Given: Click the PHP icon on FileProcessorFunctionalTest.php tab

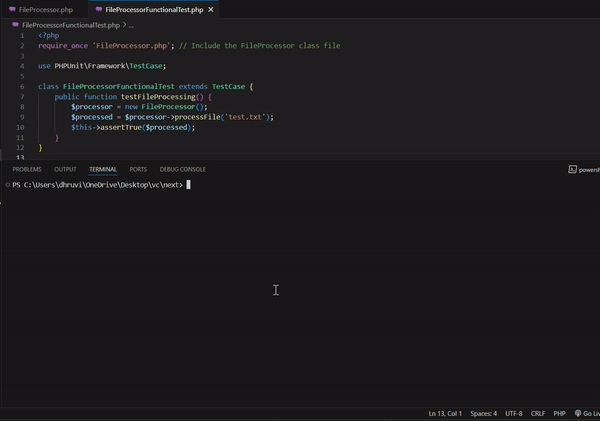Looking at the screenshot, I should [x=99, y=9].
